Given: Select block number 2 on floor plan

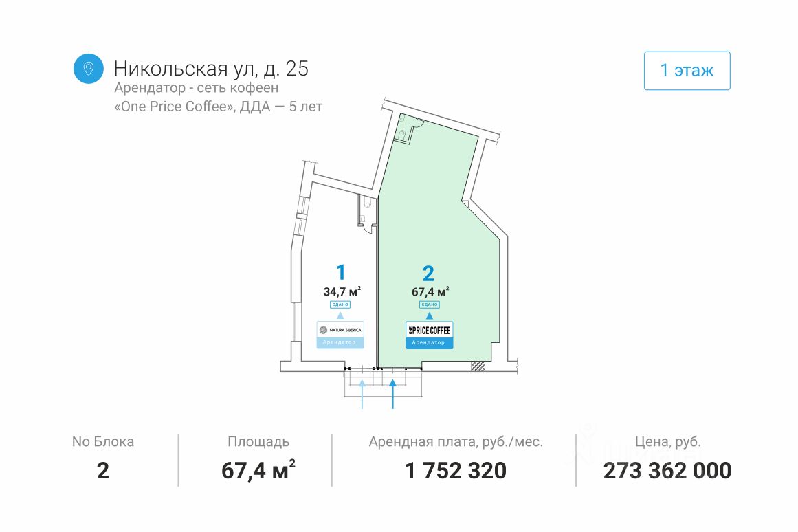Looking at the screenshot, I should 429,274.
